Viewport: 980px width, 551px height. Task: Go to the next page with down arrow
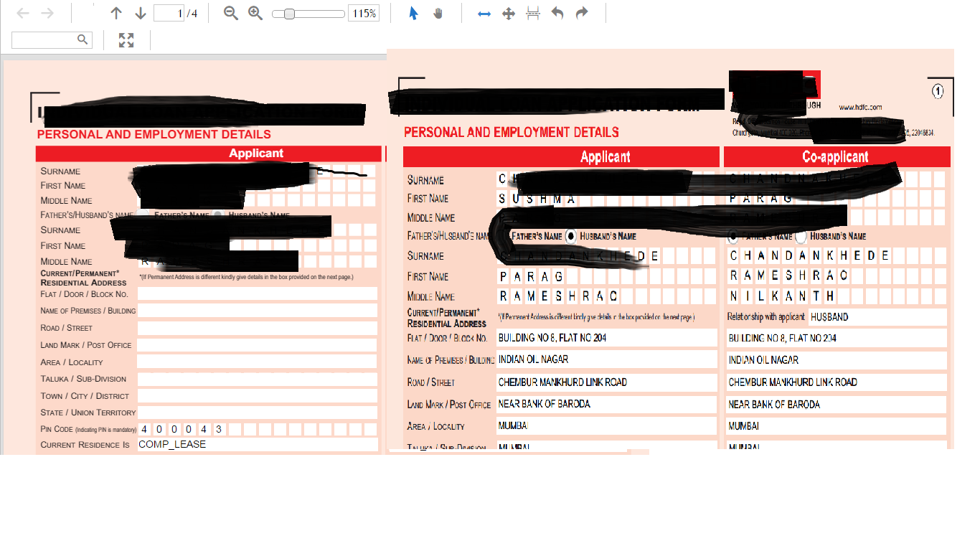point(141,14)
